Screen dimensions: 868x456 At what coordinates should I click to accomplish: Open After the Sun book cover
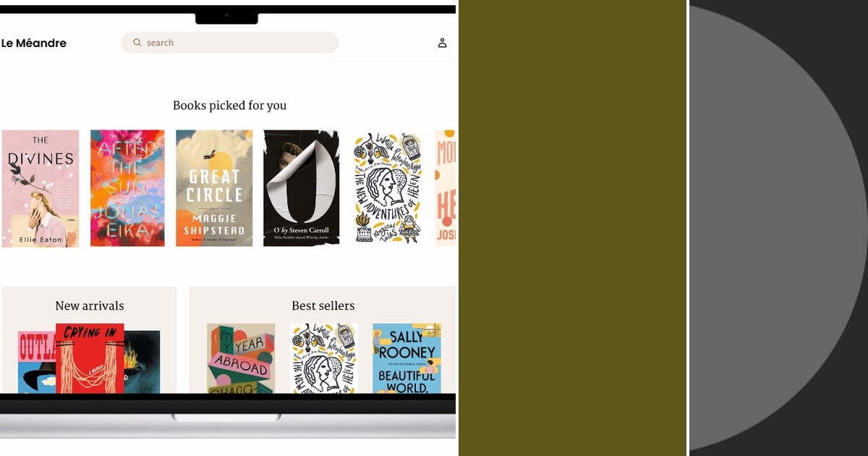click(x=127, y=188)
